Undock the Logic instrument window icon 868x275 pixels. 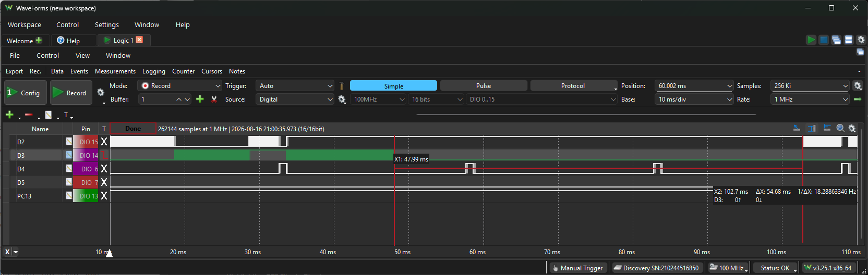coord(860,52)
